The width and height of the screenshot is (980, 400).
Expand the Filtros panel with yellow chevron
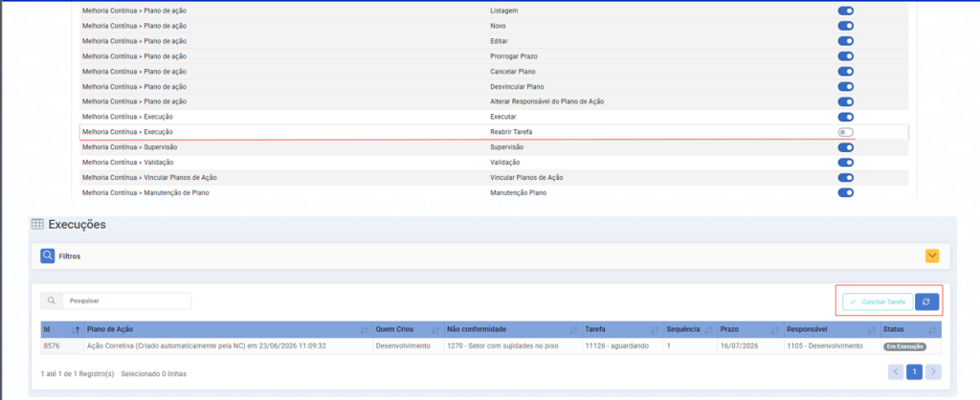[932, 256]
